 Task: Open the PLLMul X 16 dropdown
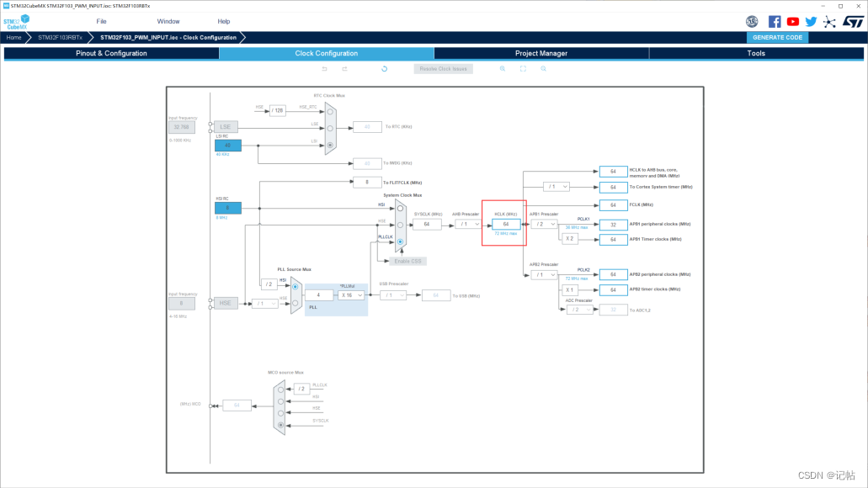point(351,295)
